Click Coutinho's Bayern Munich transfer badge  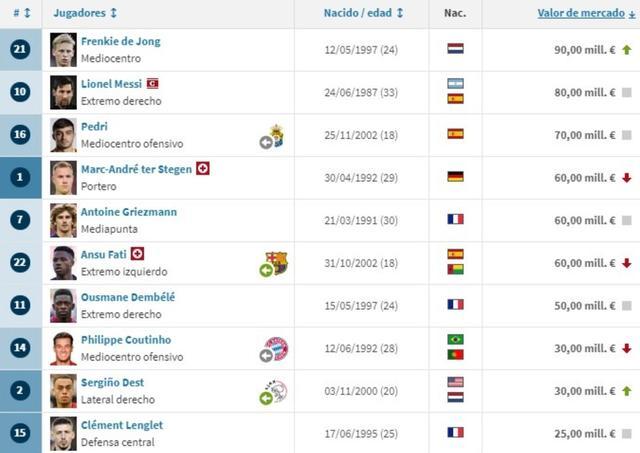(273, 350)
